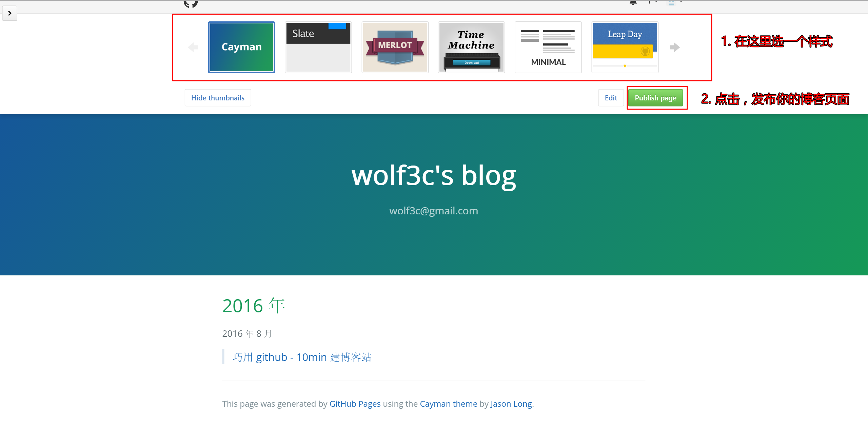Toggle Hide thumbnails panel

pyautogui.click(x=218, y=98)
